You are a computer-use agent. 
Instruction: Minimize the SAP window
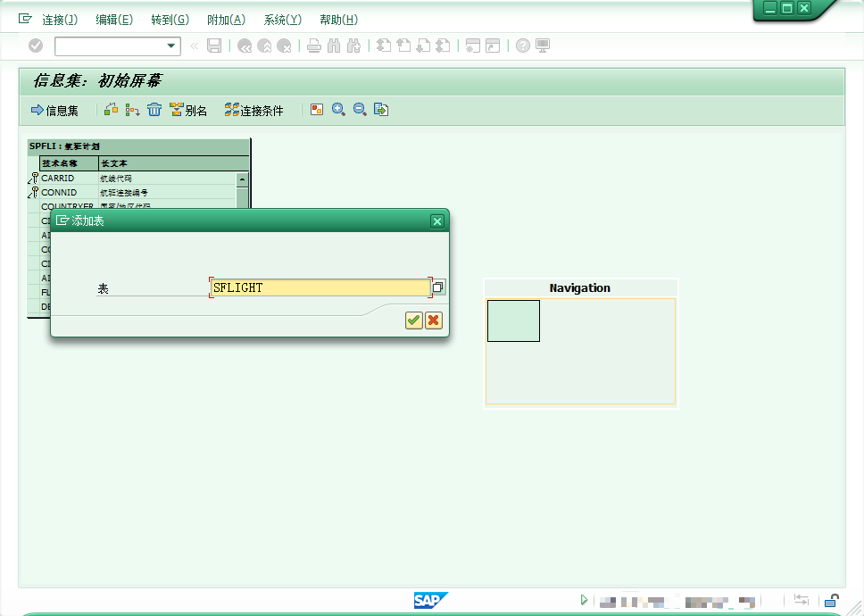coord(770,8)
